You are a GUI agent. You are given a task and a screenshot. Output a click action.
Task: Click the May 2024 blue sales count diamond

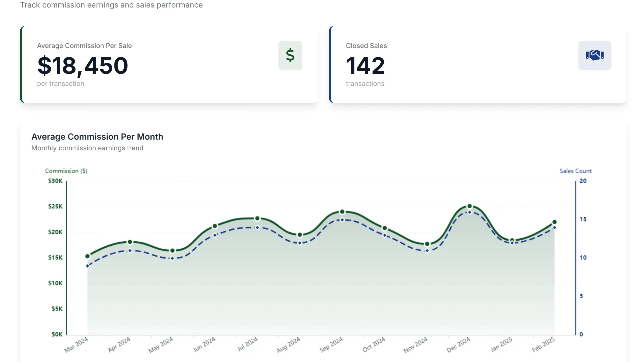tap(172, 258)
